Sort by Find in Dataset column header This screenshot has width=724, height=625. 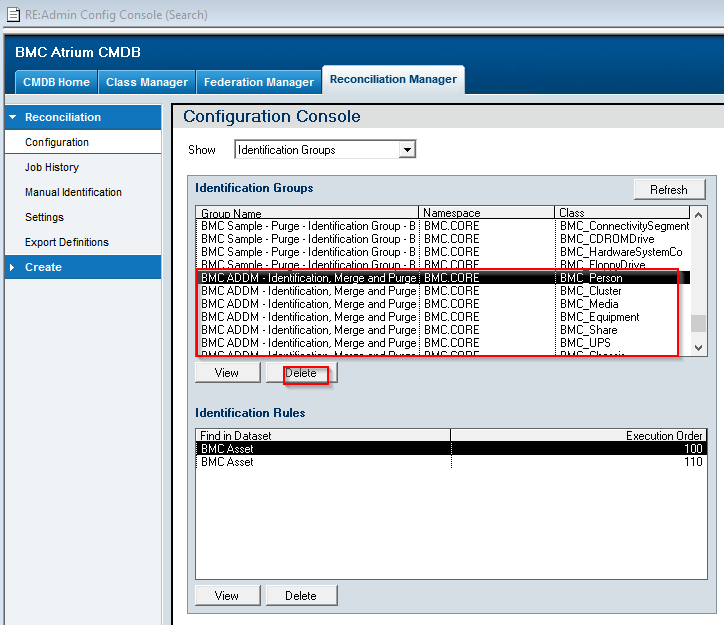[323, 435]
